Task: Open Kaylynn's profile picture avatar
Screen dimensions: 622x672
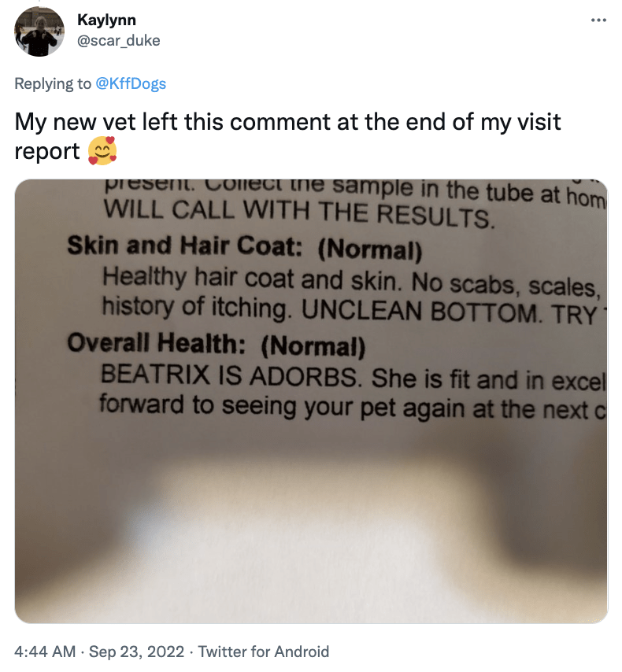Action: [39, 31]
